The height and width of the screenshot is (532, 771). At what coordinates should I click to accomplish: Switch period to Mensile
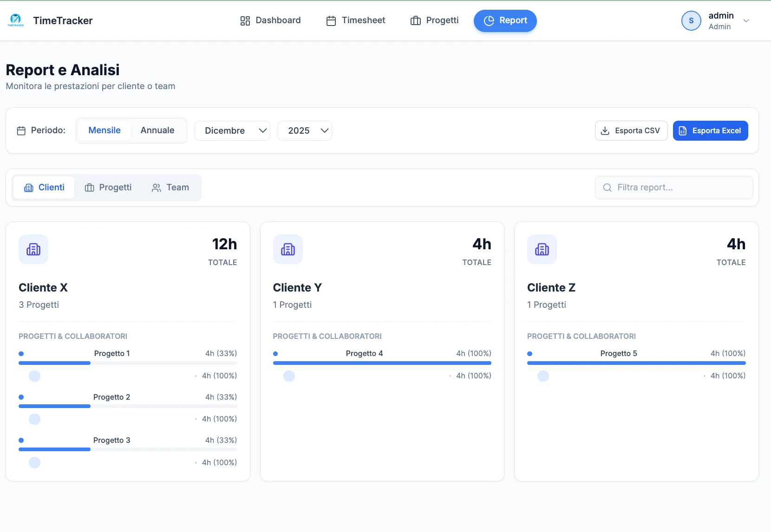pyautogui.click(x=105, y=130)
